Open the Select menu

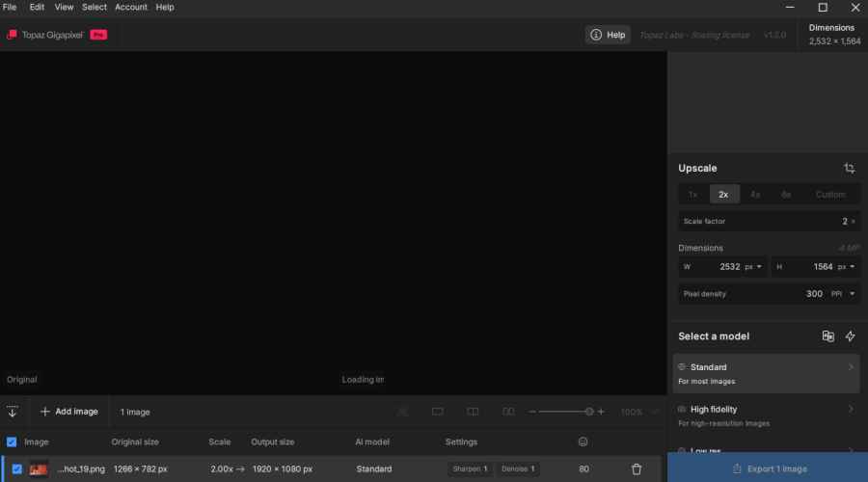95,7
